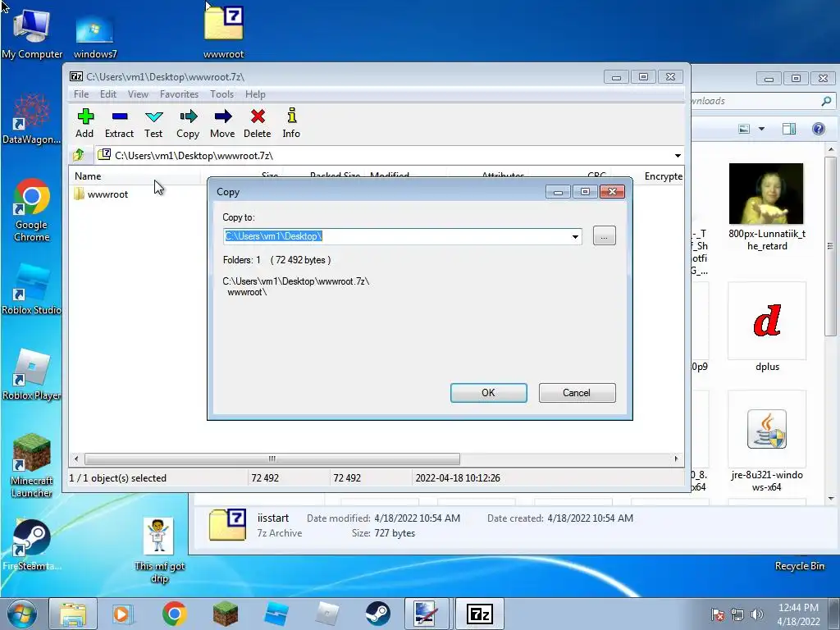
Task: Go up one folder level in 7-Zip
Action: point(79,155)
